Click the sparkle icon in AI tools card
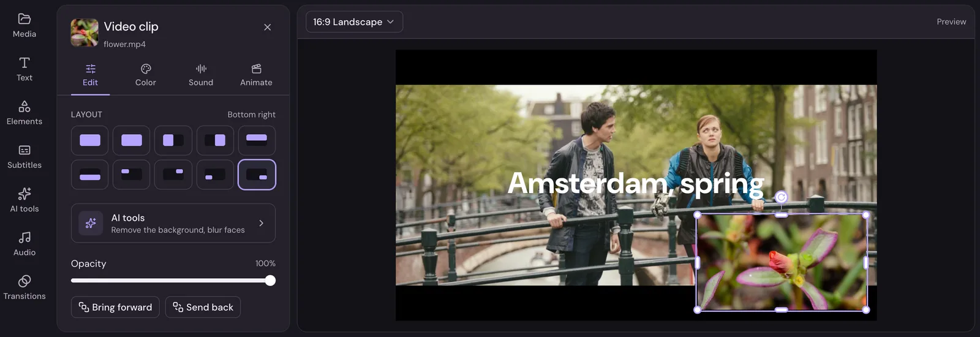The height and width of the screenshot is (337, 980). (91, 223)
